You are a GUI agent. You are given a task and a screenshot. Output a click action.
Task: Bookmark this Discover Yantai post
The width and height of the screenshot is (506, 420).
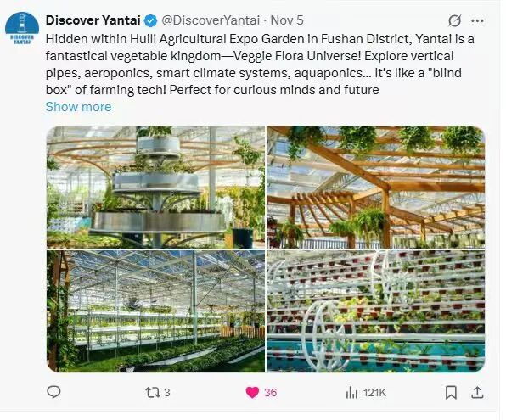click(451, 392)
